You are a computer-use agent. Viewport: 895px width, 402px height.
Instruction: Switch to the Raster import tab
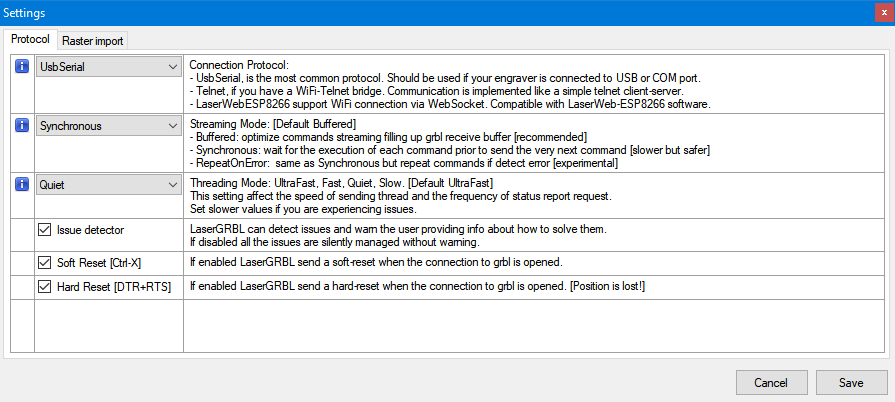pyautogui.click(x=92, y=41)
